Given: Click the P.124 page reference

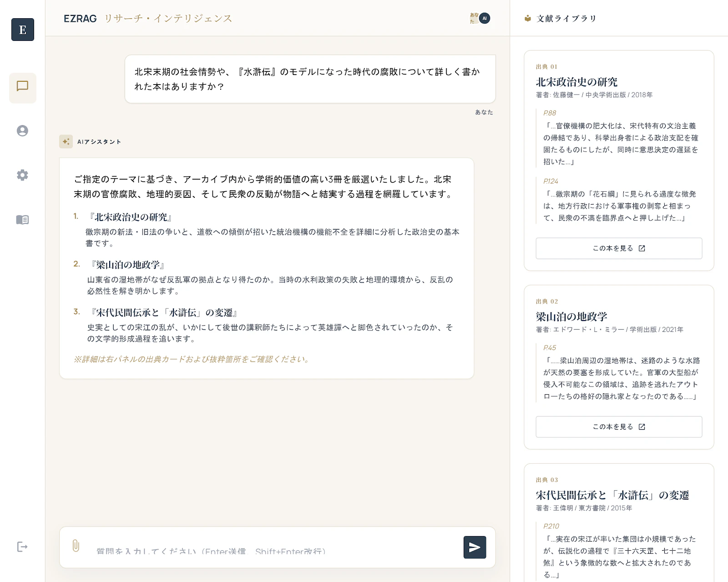Looking at the screenshot, I should point(551,181).
